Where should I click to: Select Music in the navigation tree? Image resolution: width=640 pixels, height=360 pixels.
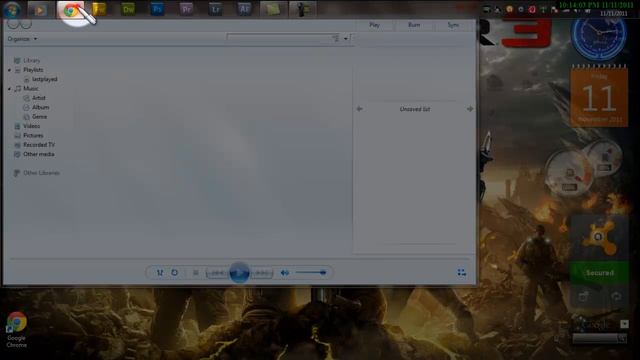click(x=31, y=89)
